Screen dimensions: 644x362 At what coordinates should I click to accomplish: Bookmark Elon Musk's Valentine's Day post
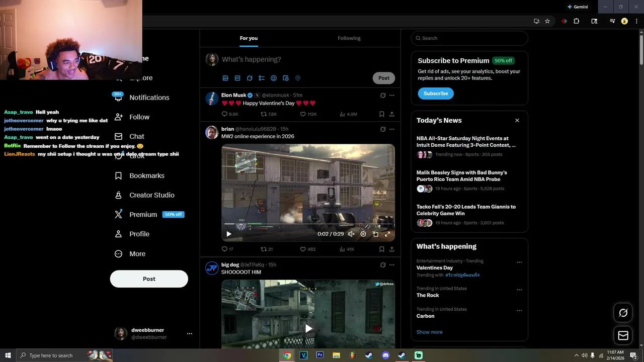(382, 114)
